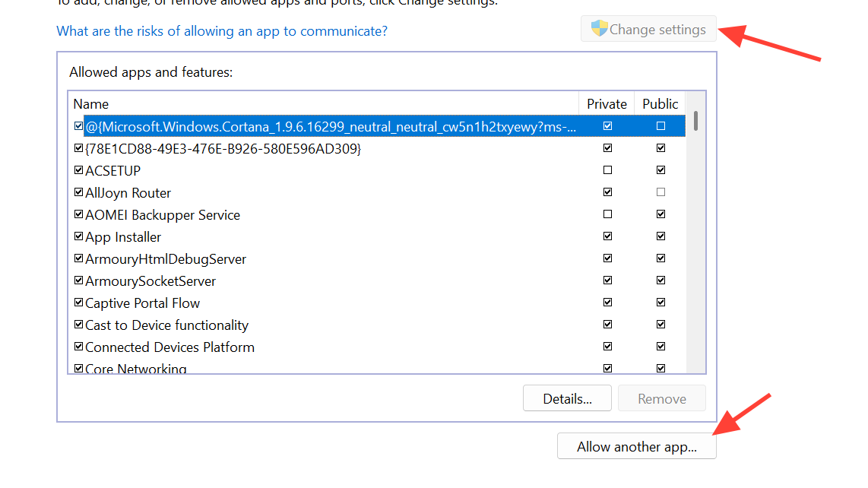Viewport: 868px width, 488px height.
Task: Select Cast to Device functionality entry
Action: (166, 325)
